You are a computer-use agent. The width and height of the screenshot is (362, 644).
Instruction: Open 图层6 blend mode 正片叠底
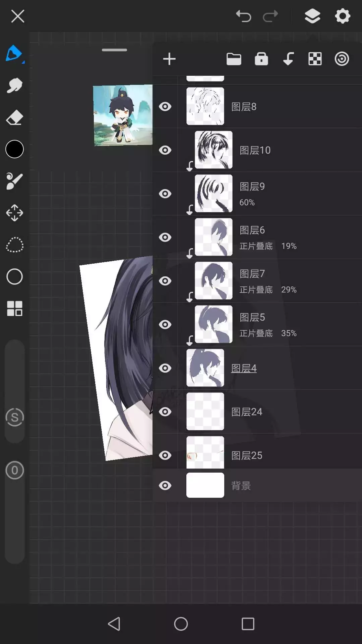click(256, 246)
